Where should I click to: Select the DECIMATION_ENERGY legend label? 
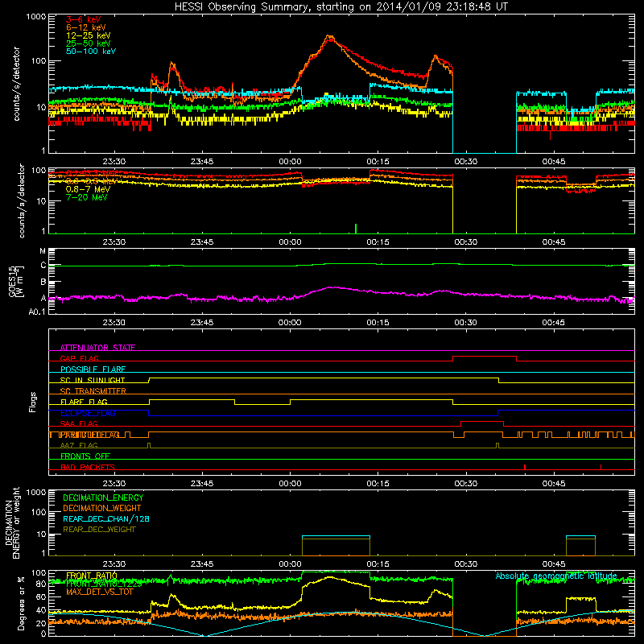[103, 497]
